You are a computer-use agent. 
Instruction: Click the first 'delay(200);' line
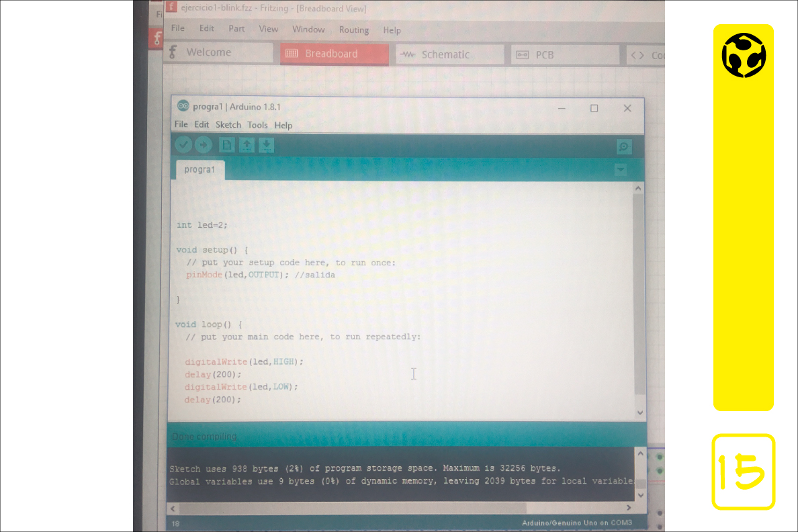click(213, 374)
